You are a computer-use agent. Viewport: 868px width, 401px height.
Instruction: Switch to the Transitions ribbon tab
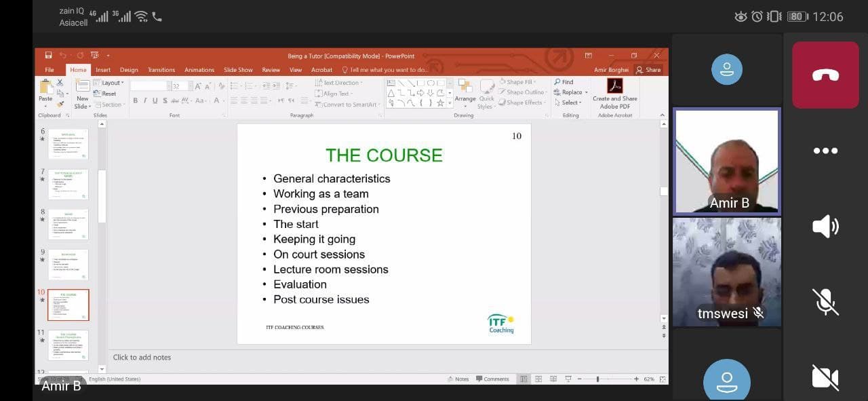[161, 70]
